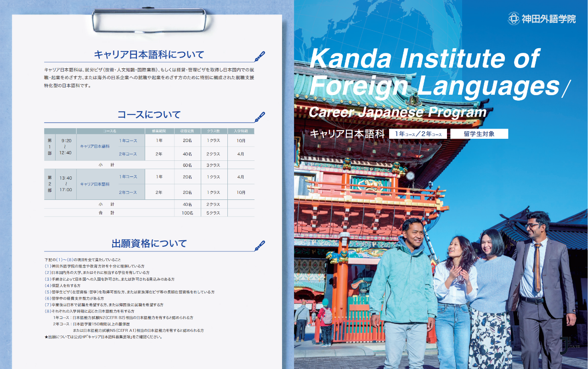Screen dimensions: 588x369
Task: Select the 留学生対象 white badge
Action: [x=479, y=134]
